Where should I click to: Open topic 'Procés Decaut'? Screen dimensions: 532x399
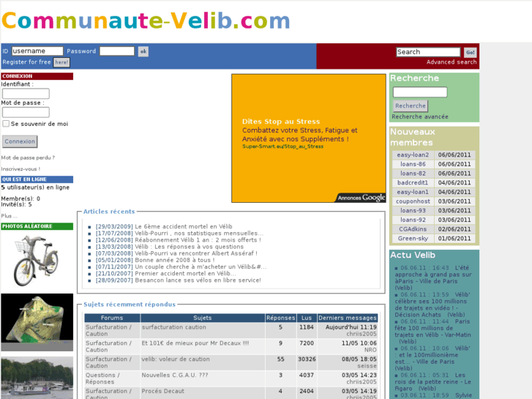tap(163, 391)
